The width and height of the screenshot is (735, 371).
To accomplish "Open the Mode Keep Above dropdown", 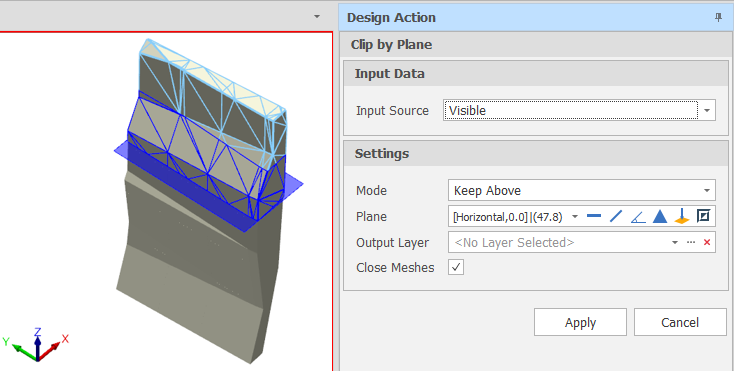I will click(x=582, y=190).
